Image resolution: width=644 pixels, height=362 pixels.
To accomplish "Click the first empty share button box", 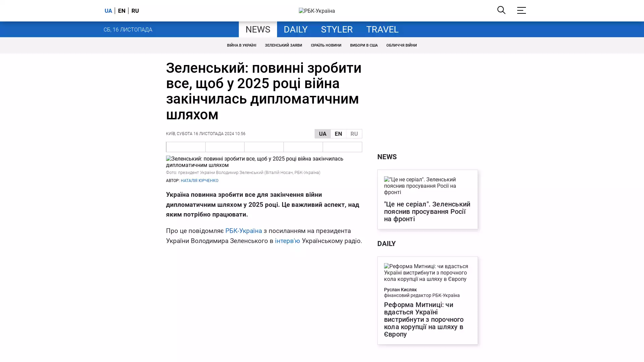I will coord(186,147).
